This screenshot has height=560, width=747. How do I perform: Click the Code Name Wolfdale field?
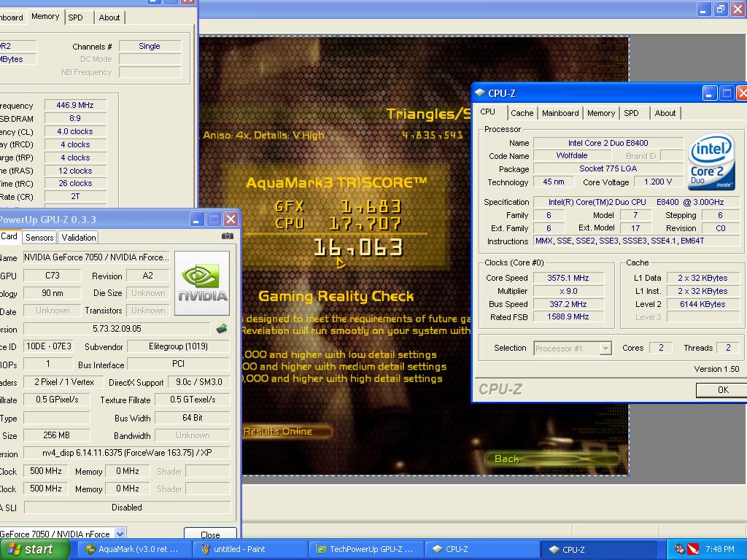572,156
